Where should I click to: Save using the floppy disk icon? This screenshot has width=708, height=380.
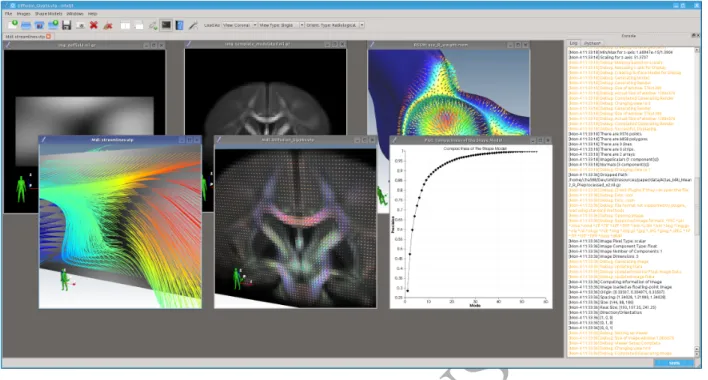(66, 25)
